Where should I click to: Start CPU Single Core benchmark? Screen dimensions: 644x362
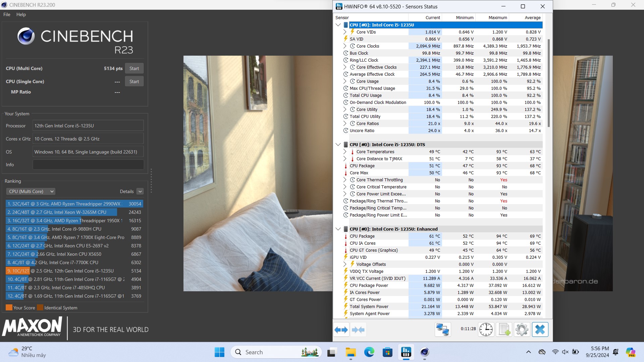point(134,81)
